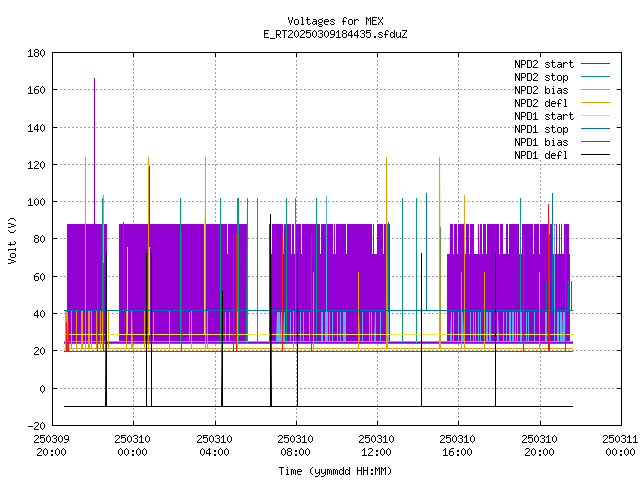Click the chart title 'Voltages for MEX'

click(335, 21)
